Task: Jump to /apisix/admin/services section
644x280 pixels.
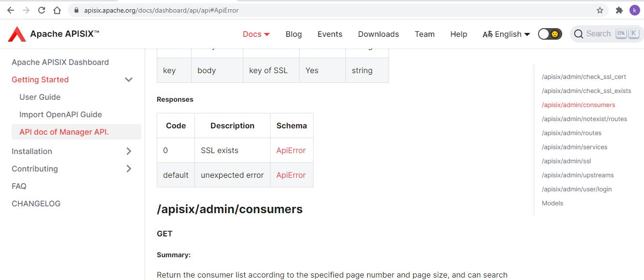Action: click(x=575, y=147)
